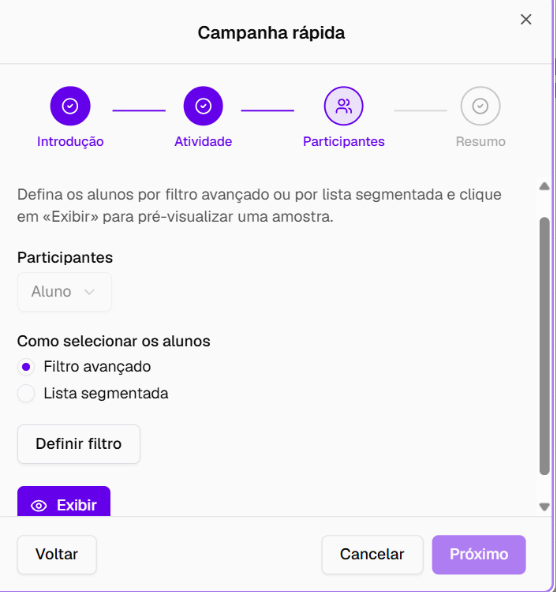Click the Introdução step checkmark circle
Screen dimensions: 556x592
pos(70,106)
